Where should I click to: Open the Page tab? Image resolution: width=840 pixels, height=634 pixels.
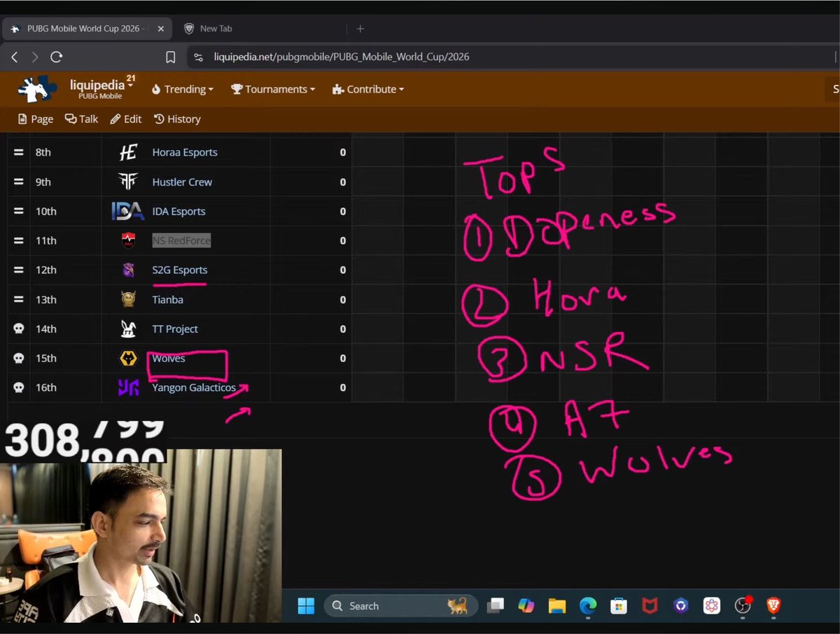coord(36,119)
